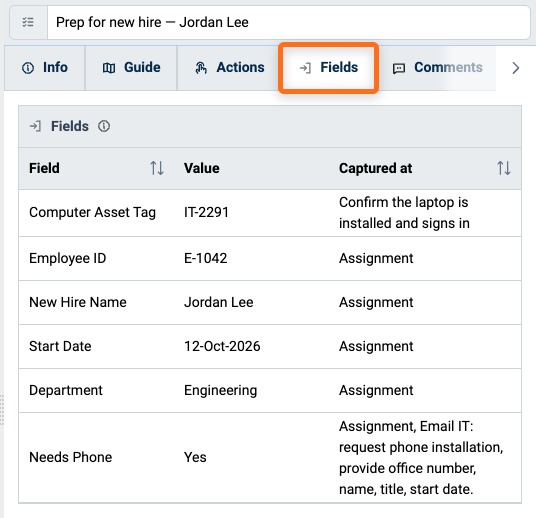Viewport: 536px width, 518px height.
Task: Click the Engineering value
Action: point(220,390)
